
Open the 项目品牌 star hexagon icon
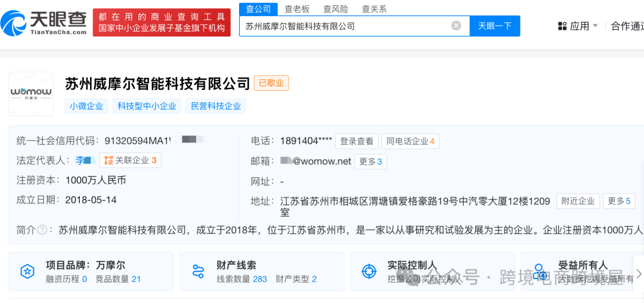pyautogui.click(x=27, y=271)
